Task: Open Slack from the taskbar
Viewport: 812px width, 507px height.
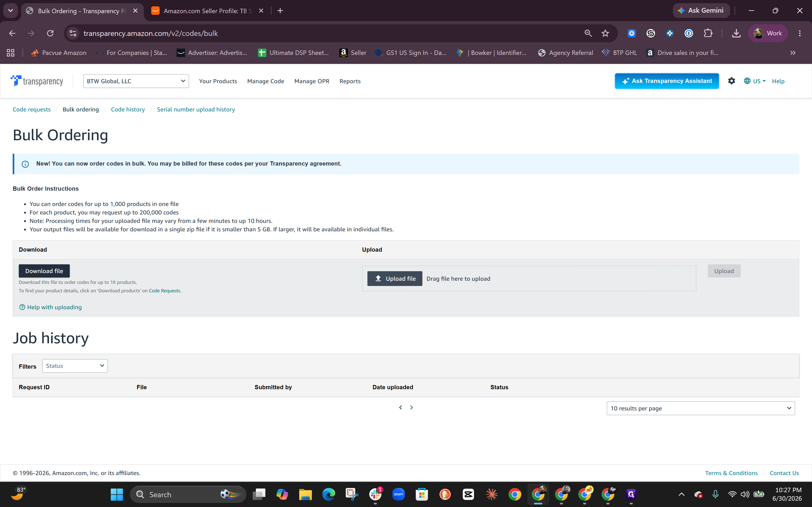Action: pos(375,494)
